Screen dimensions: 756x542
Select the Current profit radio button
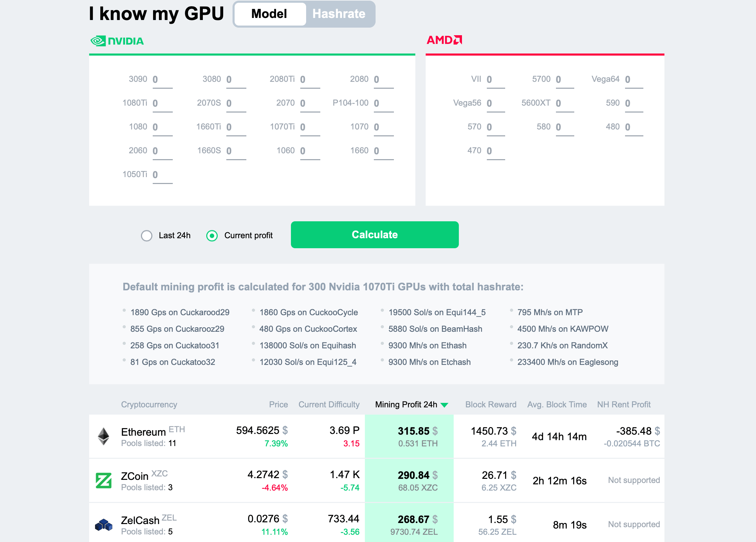[212, 235]
